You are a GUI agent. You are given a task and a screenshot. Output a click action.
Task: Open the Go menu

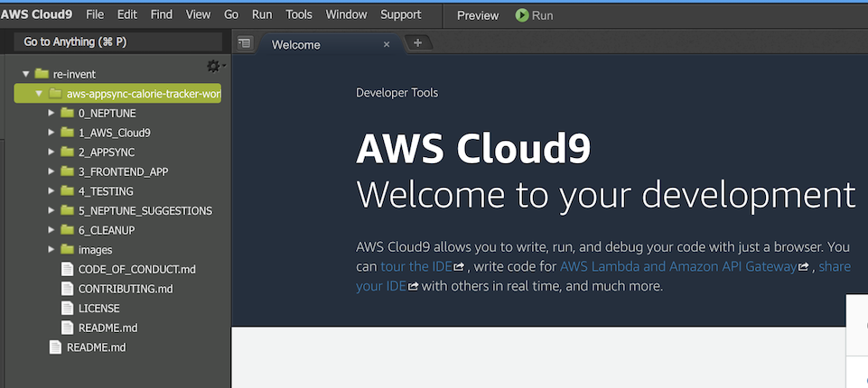point(231,15)
